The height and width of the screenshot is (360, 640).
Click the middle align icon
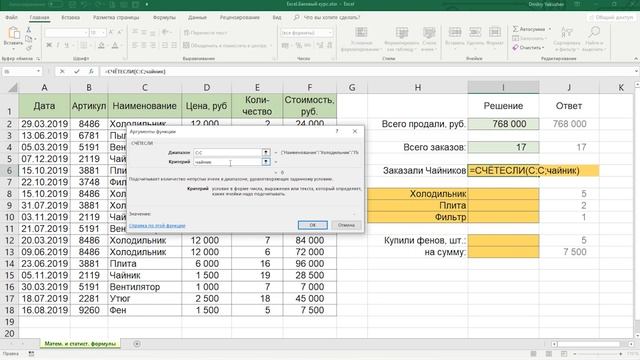click(x=144, y=32)
